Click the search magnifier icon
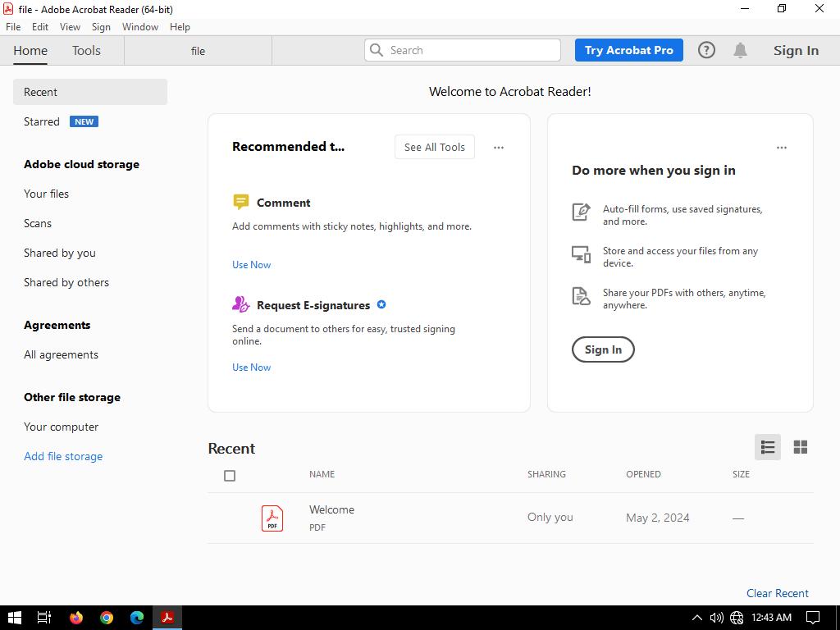 pyautogui.click(x=377, y=50)
